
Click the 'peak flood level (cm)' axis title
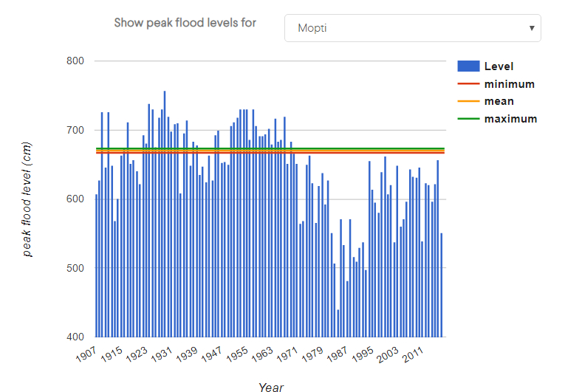click(27, 199)
